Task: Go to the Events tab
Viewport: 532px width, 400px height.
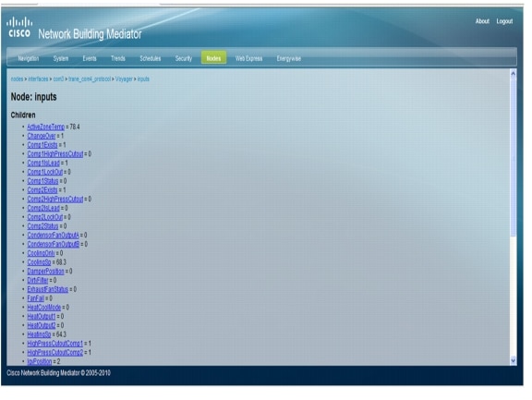Action: (90, 58)
